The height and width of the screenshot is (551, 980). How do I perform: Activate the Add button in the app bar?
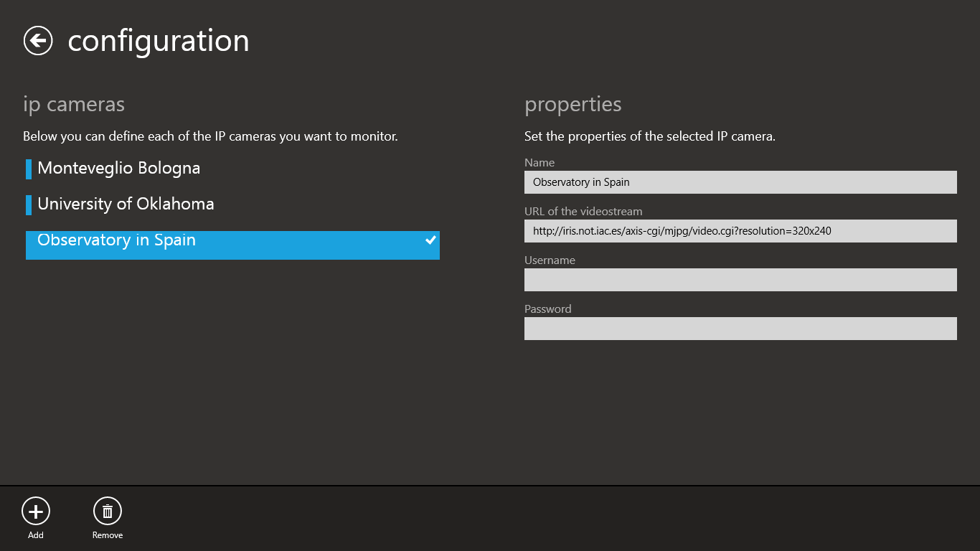point(35,518)
